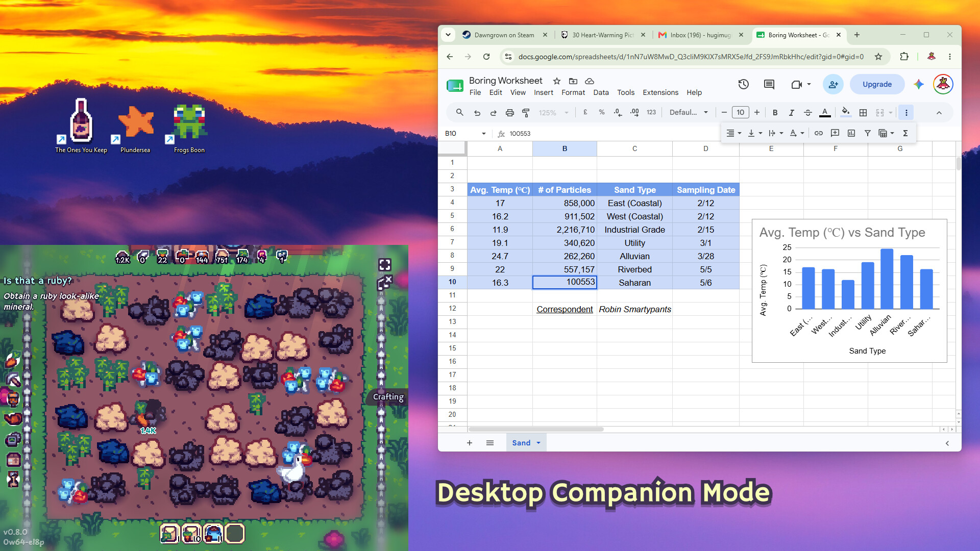Toggle strikethrough formatting
Viewport: 980px width, 551px height.
click(x=807, y=112)
